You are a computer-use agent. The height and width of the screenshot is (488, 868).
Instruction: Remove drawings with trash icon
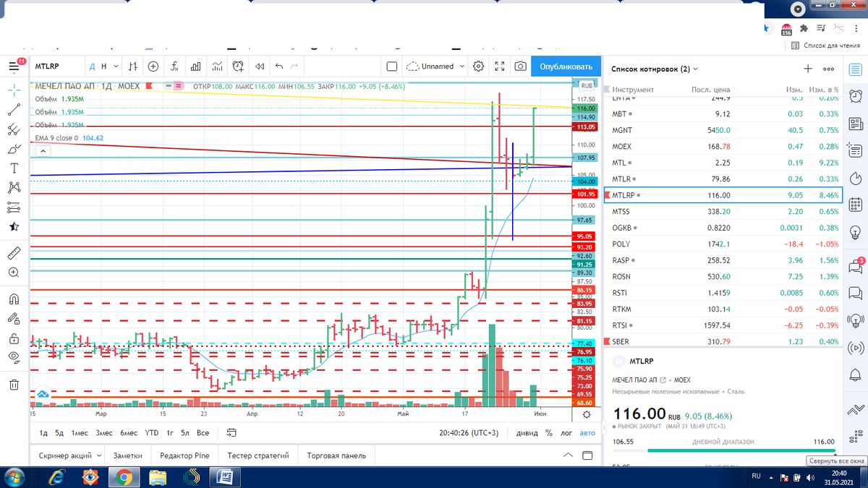pos(14,384)
